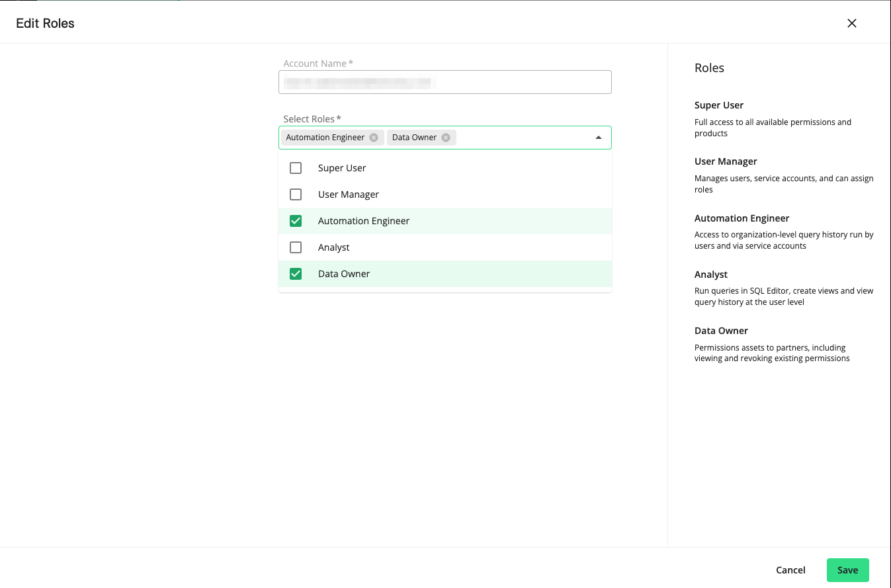The height and width of the screenshot is (588, 891).
Task: Check the User Manager checkbox
Action: click(296, 194)
